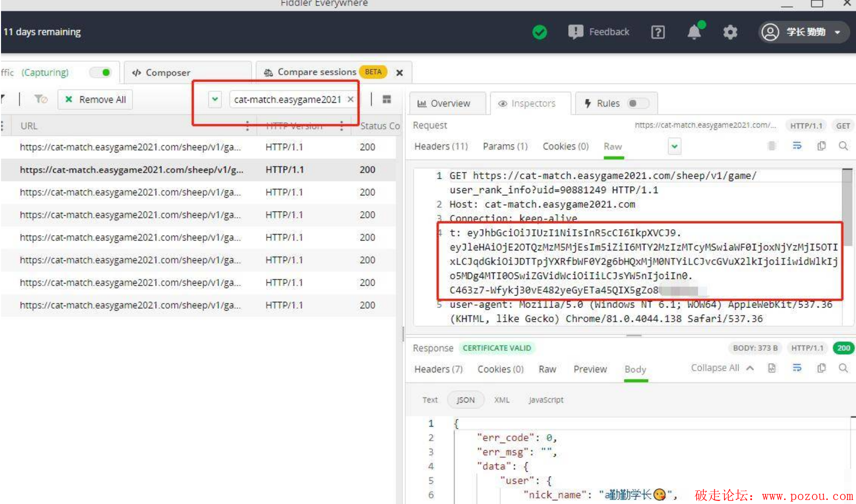The width and height of the screenshot is (856, 504).
Task: Save the response body file icon
Action: click(x=772, y=368)
